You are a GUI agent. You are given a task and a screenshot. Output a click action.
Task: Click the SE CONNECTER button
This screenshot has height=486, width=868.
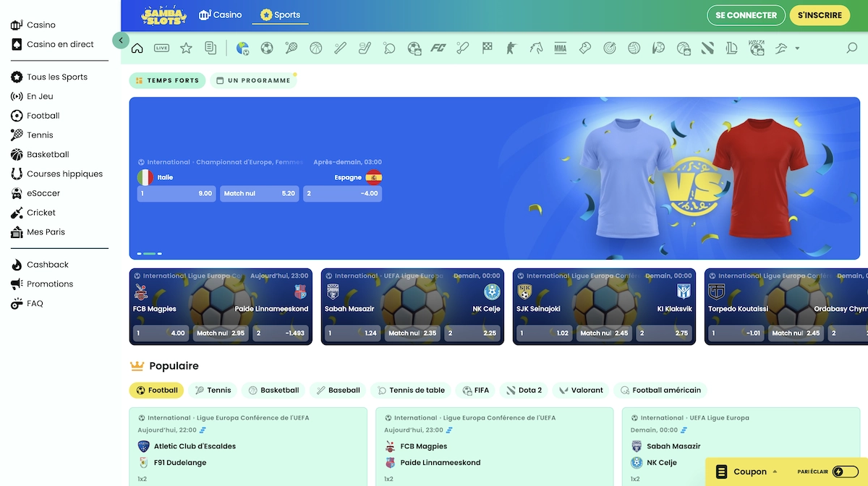coord(746,14)
